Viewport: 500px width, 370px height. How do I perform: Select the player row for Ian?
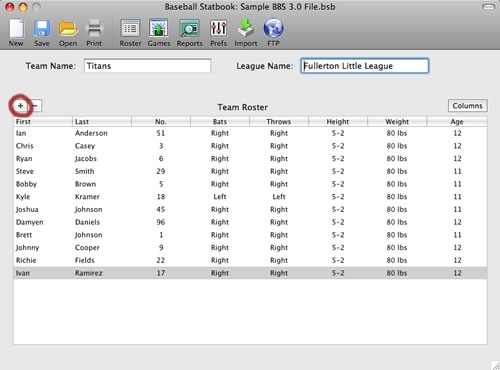coord(250,133)
